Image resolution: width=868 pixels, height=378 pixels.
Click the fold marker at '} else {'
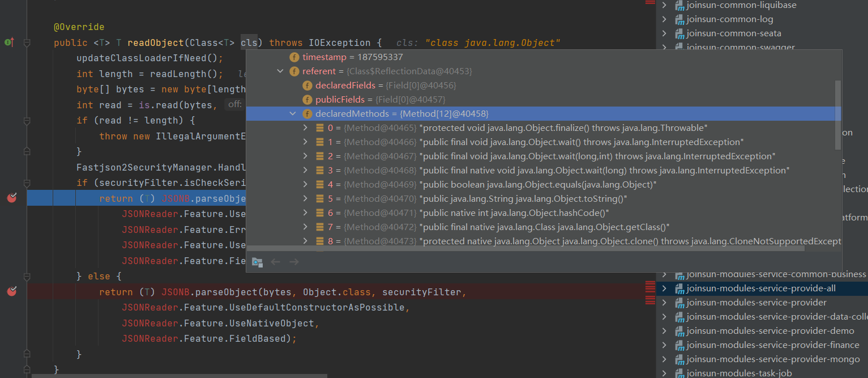(x=27, y=277)
